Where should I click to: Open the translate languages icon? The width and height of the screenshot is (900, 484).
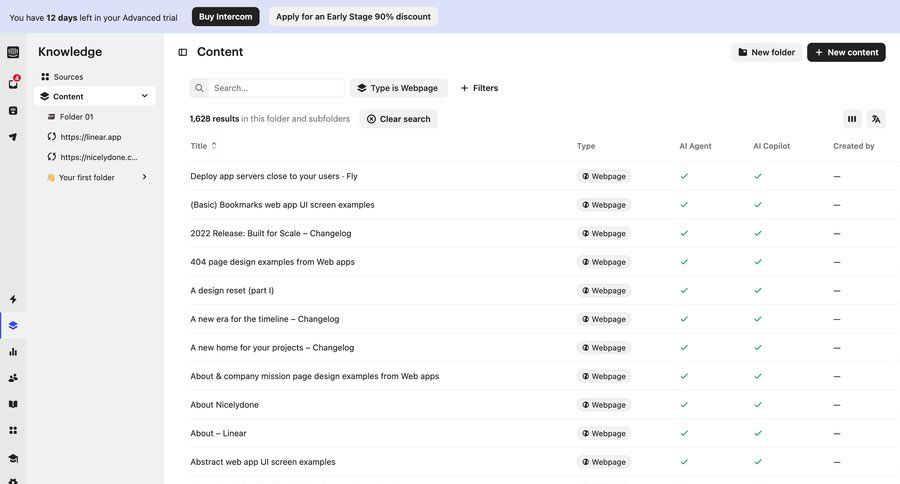[x=876, y=119]
